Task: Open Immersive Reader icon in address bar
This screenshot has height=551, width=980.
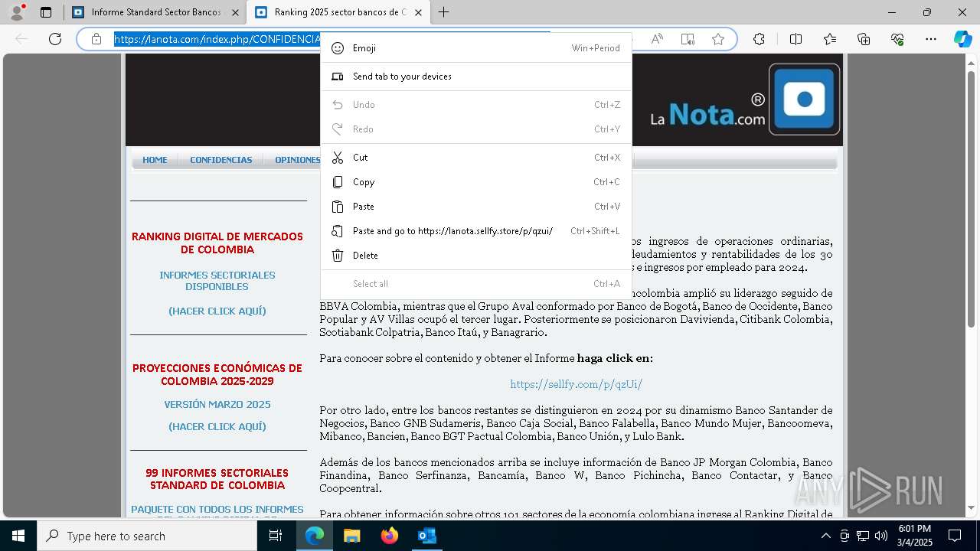Action: tap(688, 39)
